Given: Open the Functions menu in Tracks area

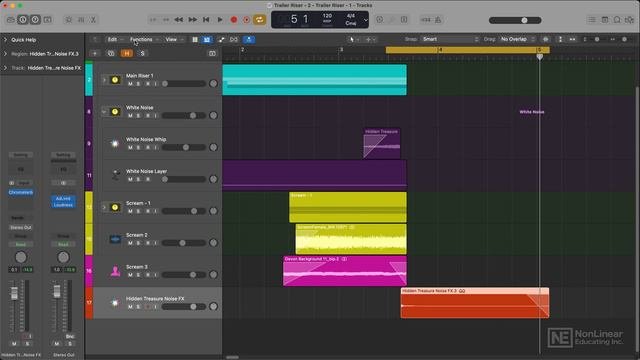Looking at the screenshot, I should (144, 39).
